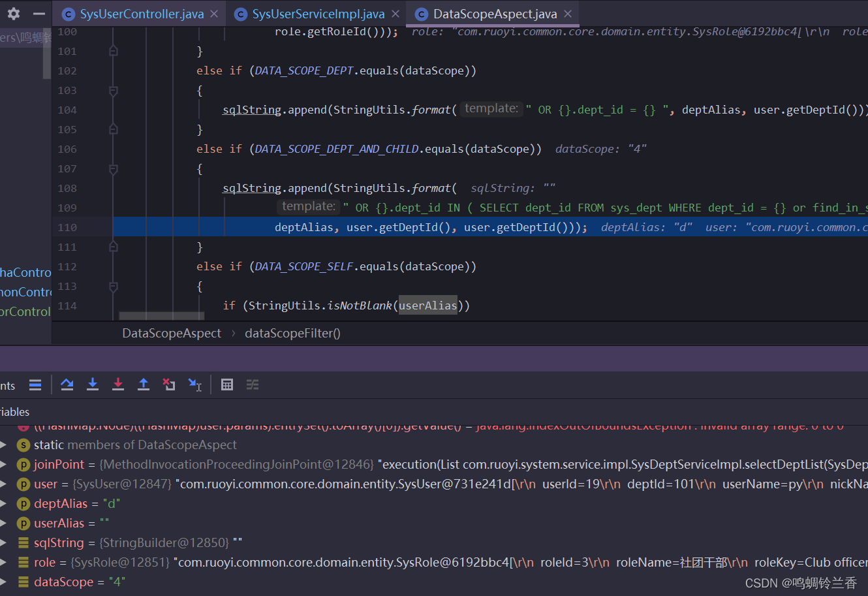
Task: Click the template: hint on line 109
Action: pyautogui.click(x=309, y=206)
